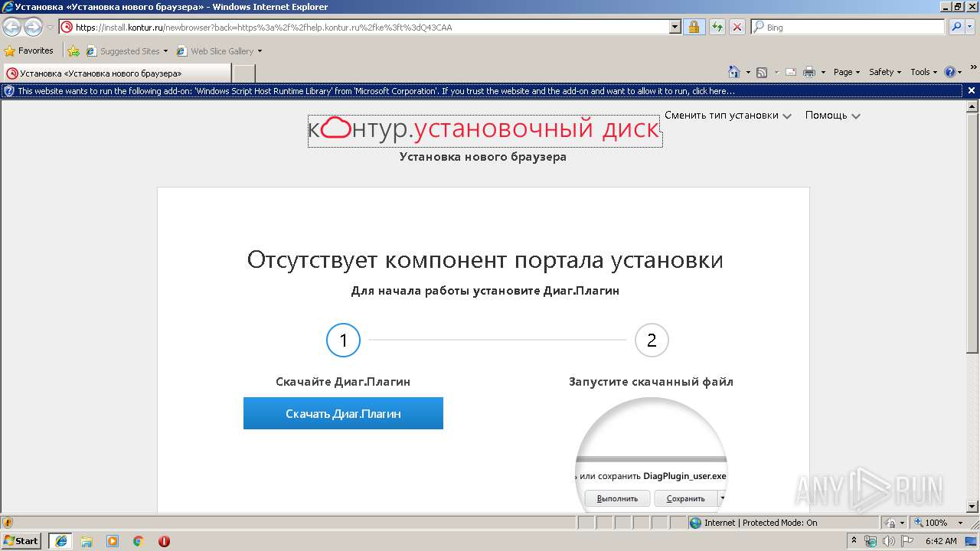Open Windows Explorer folder in taskbar

tap(87, 541)
